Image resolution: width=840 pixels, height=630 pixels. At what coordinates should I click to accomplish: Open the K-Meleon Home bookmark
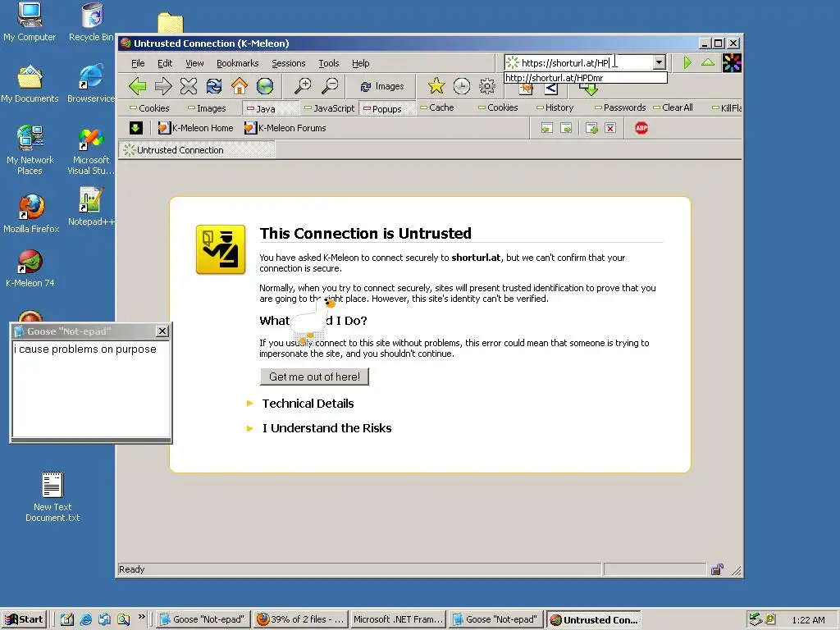click(195, 128)
